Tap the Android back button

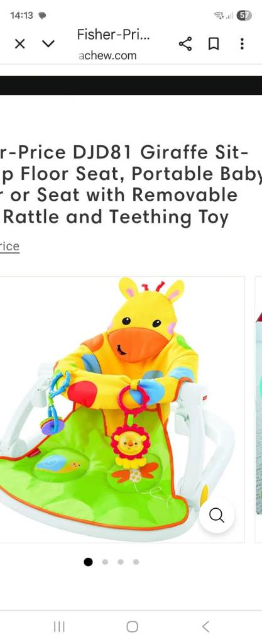[x=206, y=626]
